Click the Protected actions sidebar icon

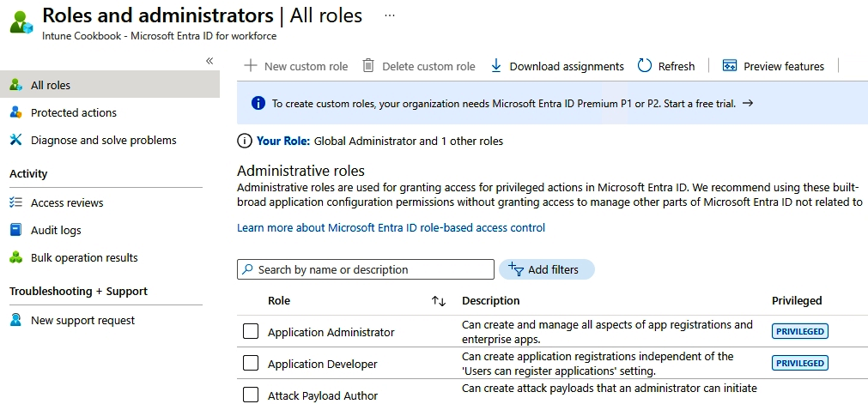(16, 112)
